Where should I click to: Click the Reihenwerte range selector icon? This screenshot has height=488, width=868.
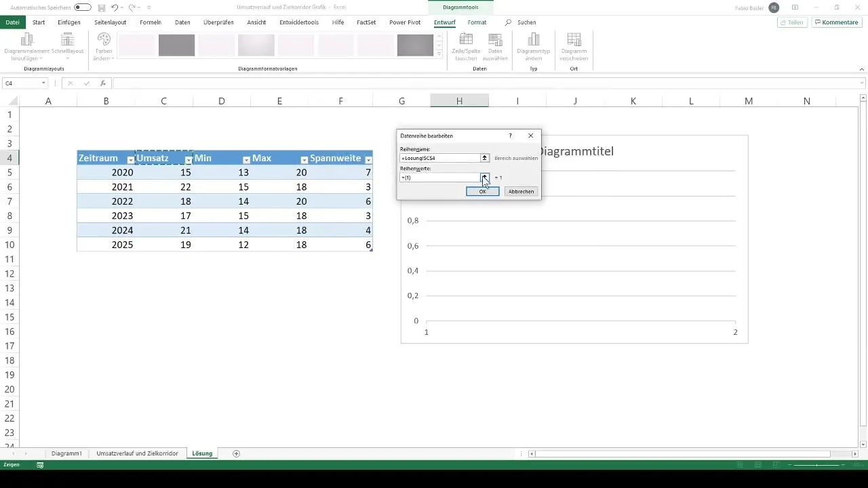(484, 178)
